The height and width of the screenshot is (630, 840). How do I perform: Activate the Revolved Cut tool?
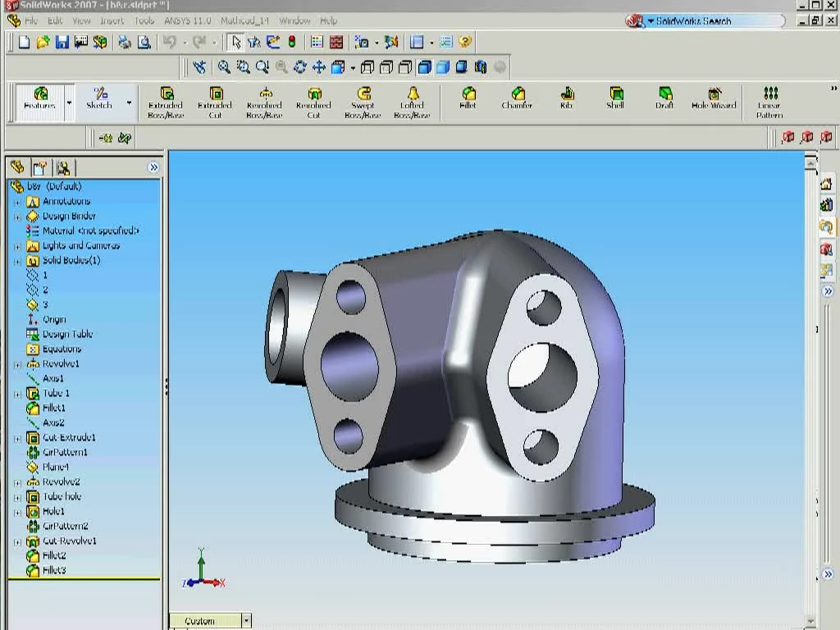pyautogui.click(x=313, y=103)
